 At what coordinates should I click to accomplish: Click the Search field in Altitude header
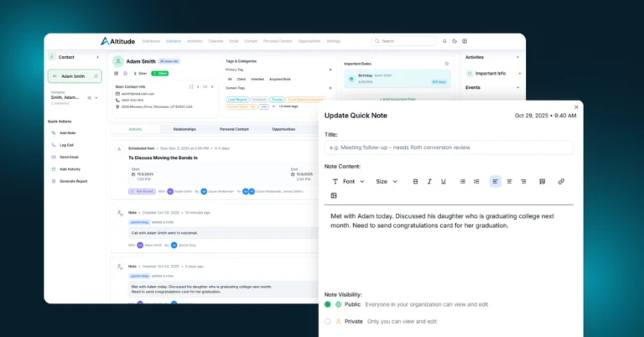click(x=403, y=41)
